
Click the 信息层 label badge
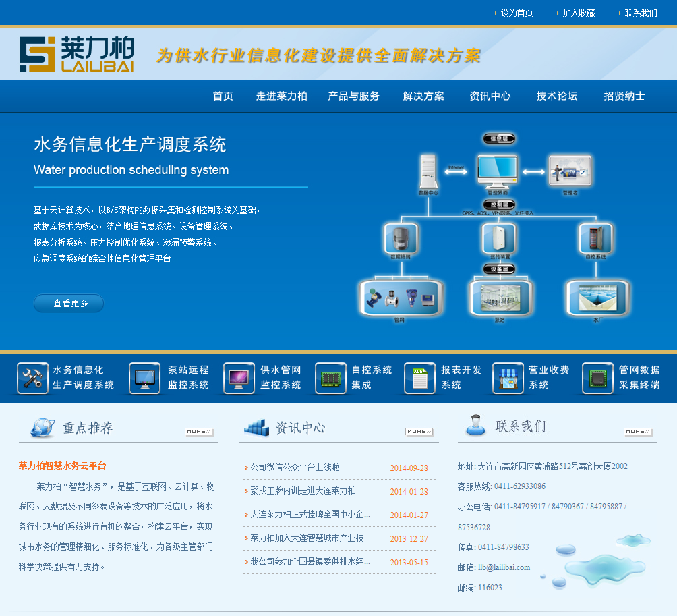(499, 139)
